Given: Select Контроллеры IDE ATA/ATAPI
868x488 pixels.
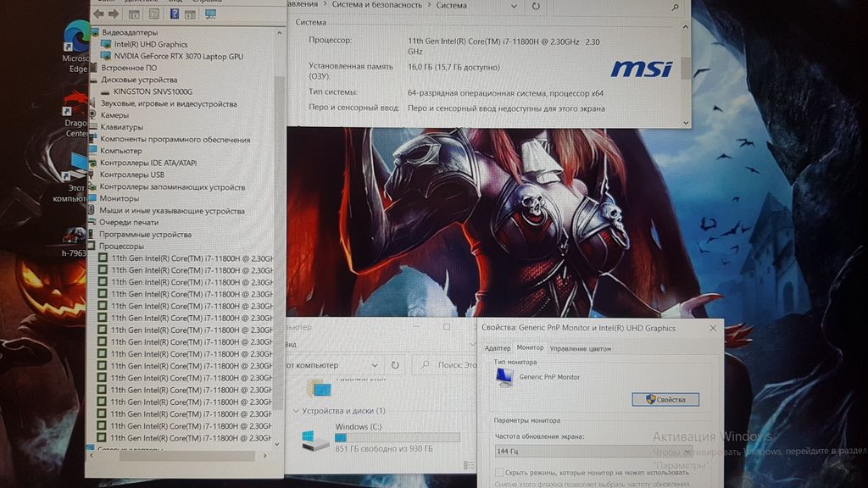Looking at the screenshot, I should click(147, 163).
